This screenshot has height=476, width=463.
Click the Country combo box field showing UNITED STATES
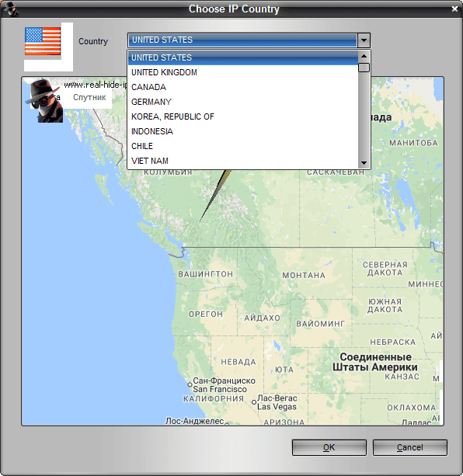242,40
